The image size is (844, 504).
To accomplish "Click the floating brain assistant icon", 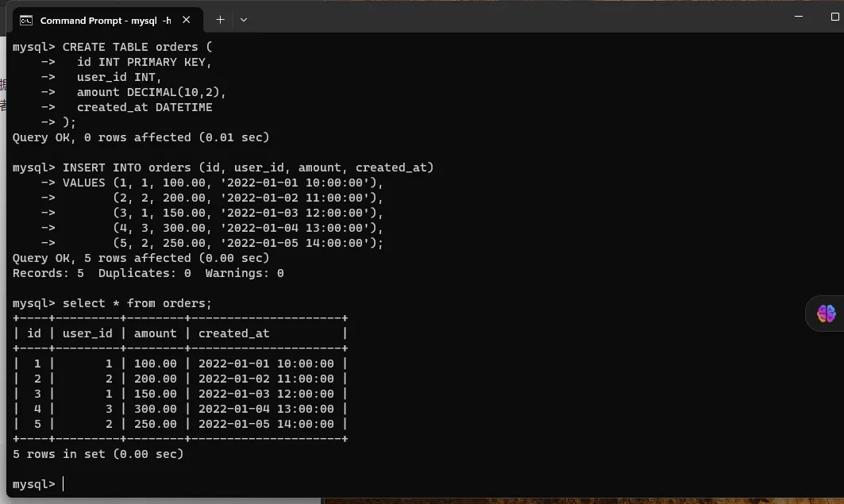I will click(x=826, y=314).
